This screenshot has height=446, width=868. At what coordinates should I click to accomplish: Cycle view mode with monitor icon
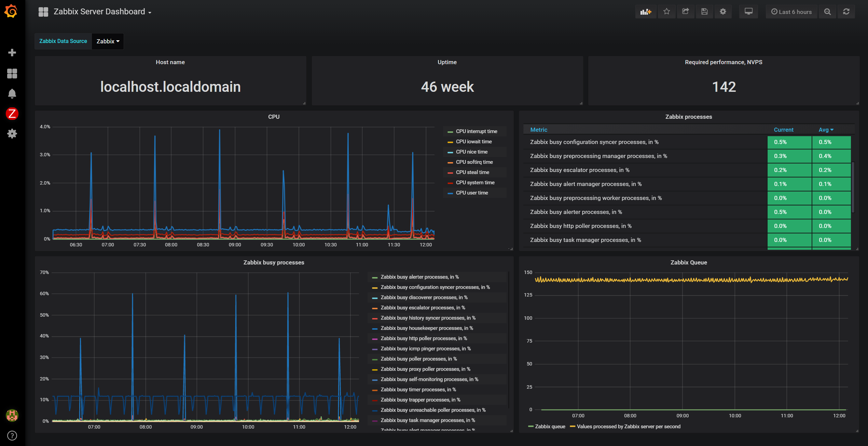(748, 12)
